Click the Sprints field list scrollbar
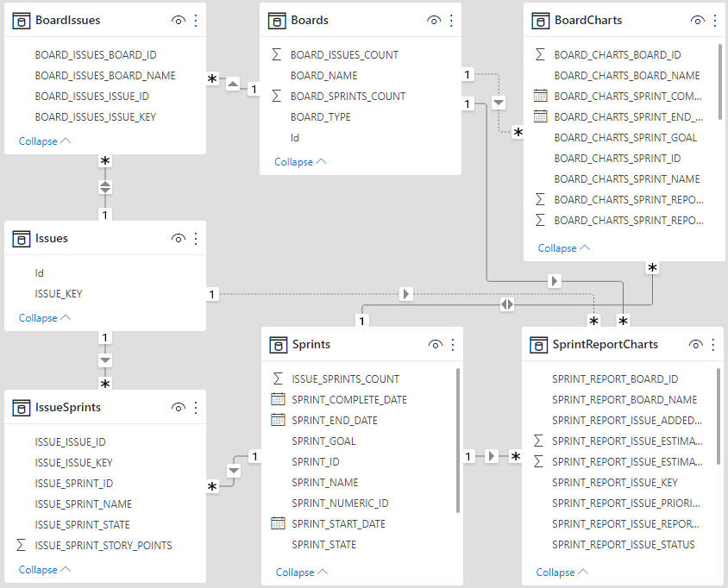This screenshot has height=588, width=728. tap(458, 441)
